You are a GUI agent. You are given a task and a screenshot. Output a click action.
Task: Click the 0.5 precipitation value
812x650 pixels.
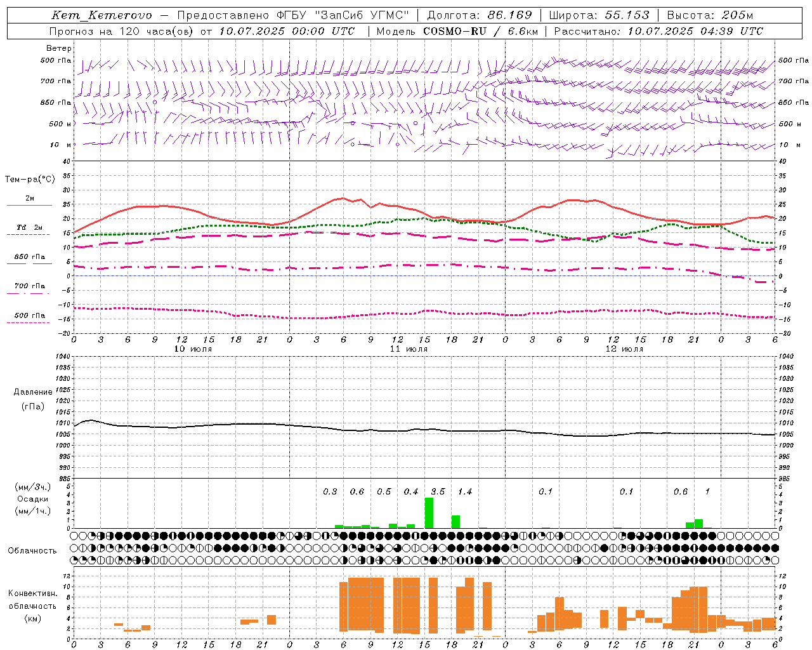point(384,492)
